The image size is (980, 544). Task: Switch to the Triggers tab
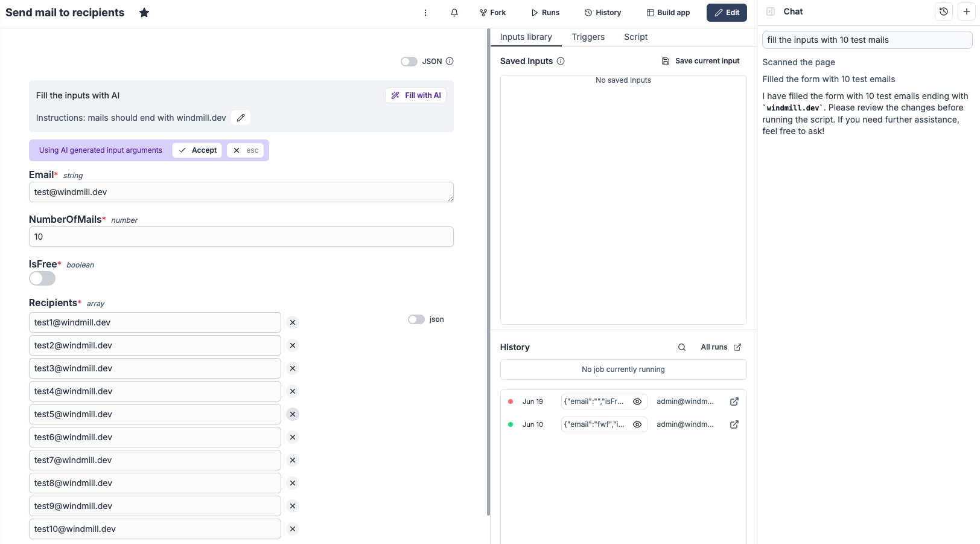[x=588, y=37]
